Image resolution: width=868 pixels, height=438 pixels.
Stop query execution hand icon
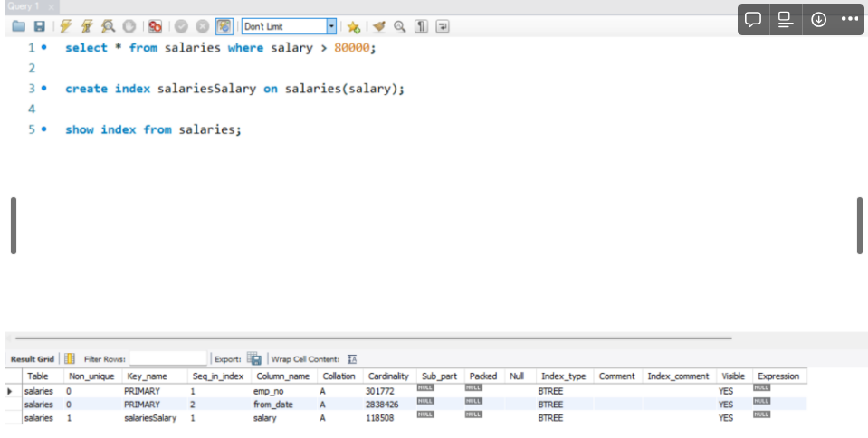click(129, 26)
